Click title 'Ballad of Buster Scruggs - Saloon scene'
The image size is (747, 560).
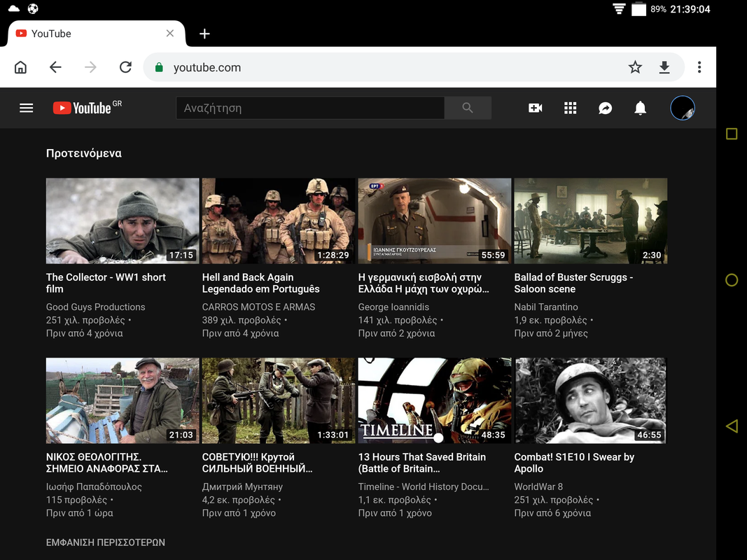573,283
